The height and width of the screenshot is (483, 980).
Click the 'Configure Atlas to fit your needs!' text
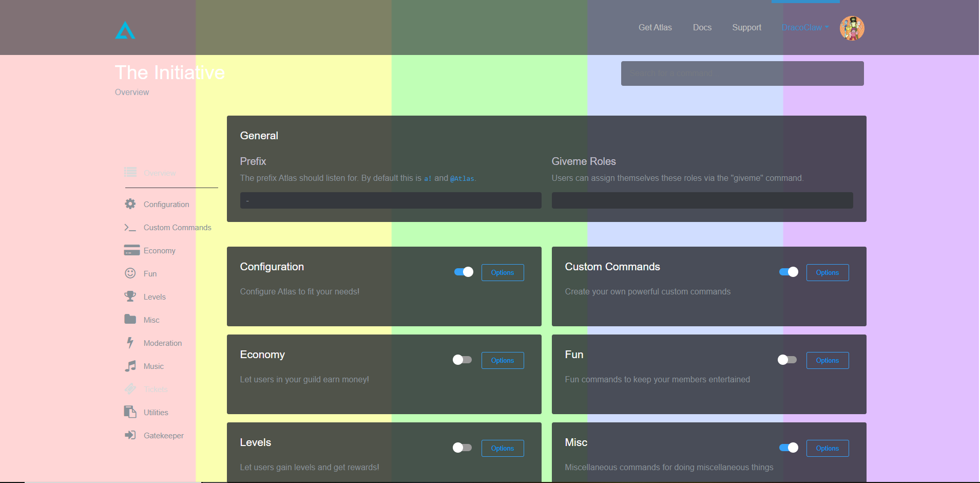[x=300, y=291]
